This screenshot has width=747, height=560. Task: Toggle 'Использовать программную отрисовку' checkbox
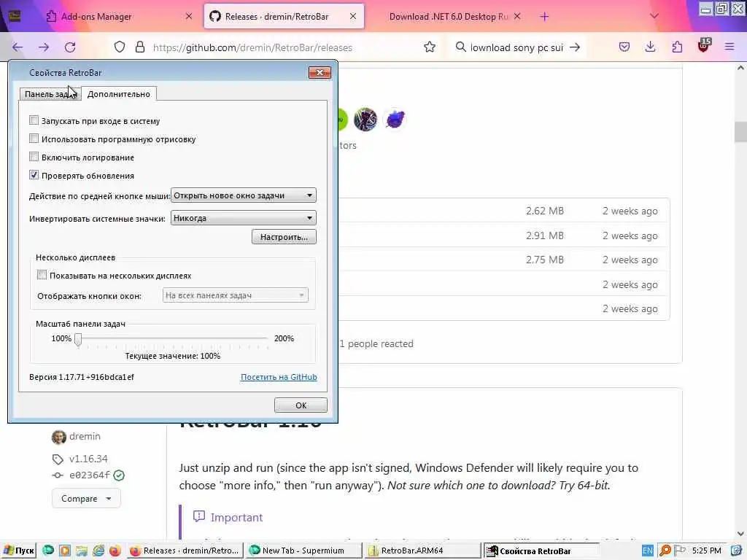(x=34, y=139)
